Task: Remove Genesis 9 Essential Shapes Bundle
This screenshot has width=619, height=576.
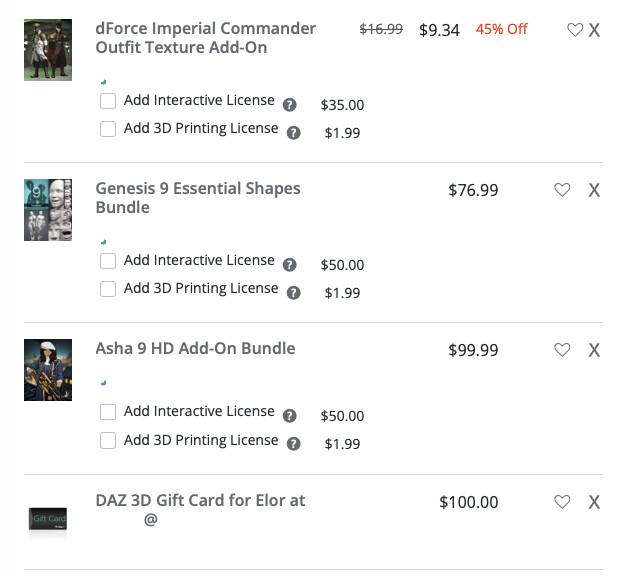Action: click(x=594, y=190)
